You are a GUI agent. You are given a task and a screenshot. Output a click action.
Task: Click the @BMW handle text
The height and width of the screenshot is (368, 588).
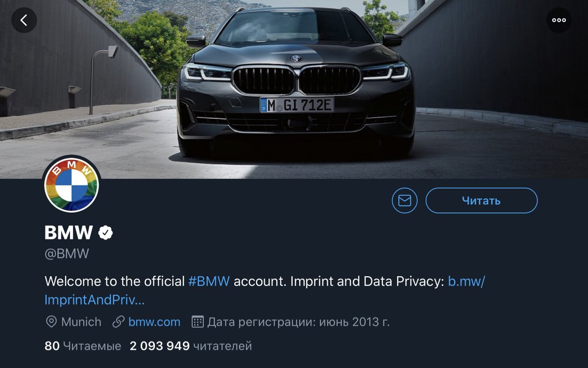67,254
